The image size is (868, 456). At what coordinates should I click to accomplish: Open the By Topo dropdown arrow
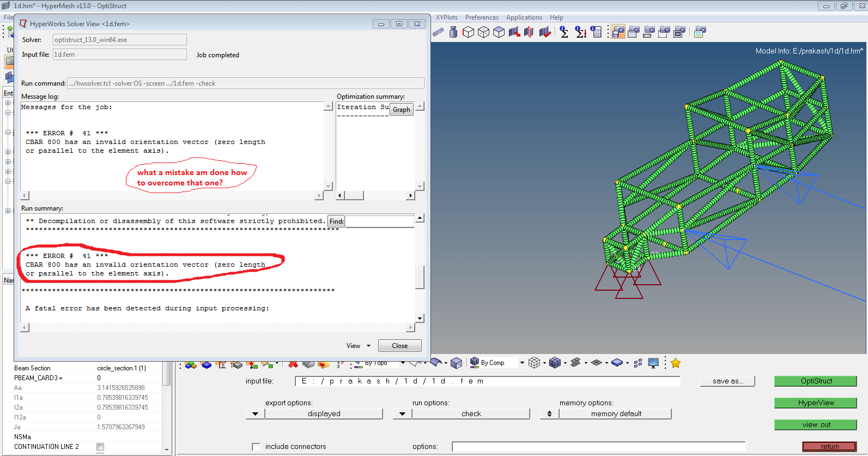tap(403, 363)
